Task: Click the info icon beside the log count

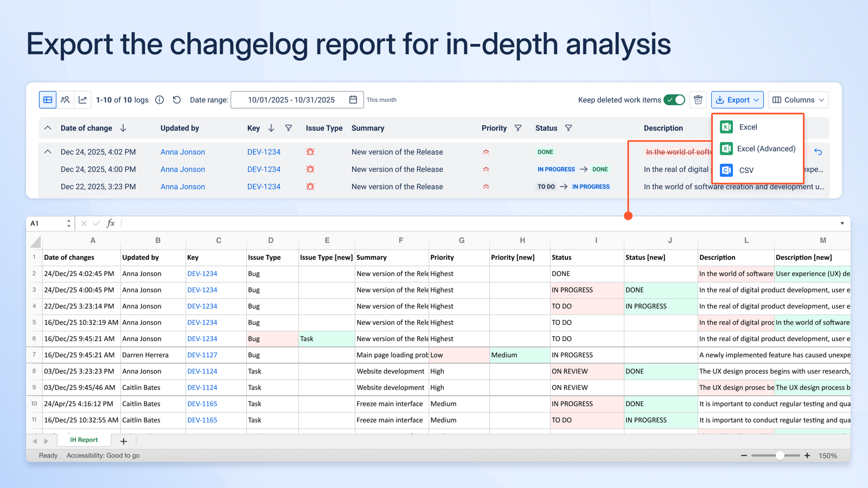Action: point(159,100)
